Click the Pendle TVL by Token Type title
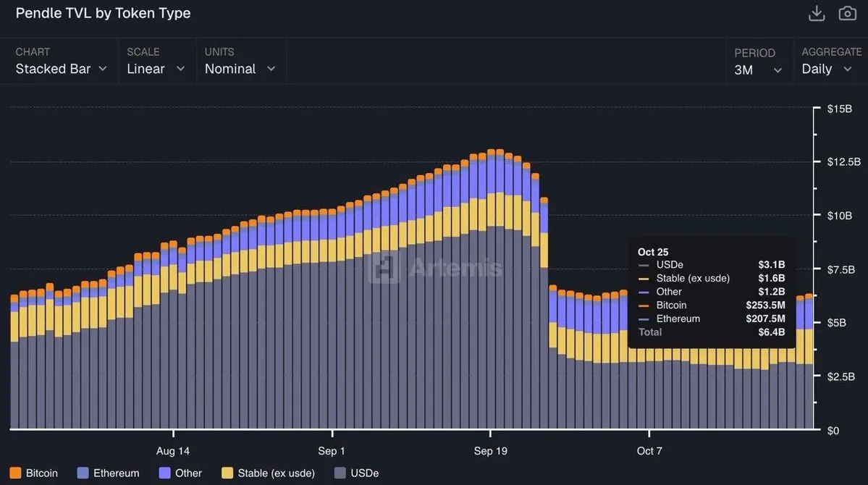The image size is (868, 485). (x=103, y=13)
